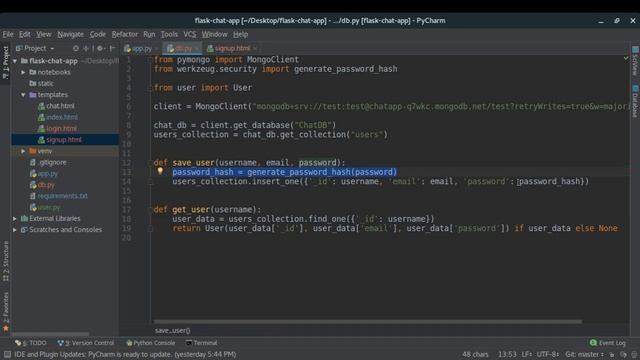Click the editor horizontal scrollbar

[367, 322]
